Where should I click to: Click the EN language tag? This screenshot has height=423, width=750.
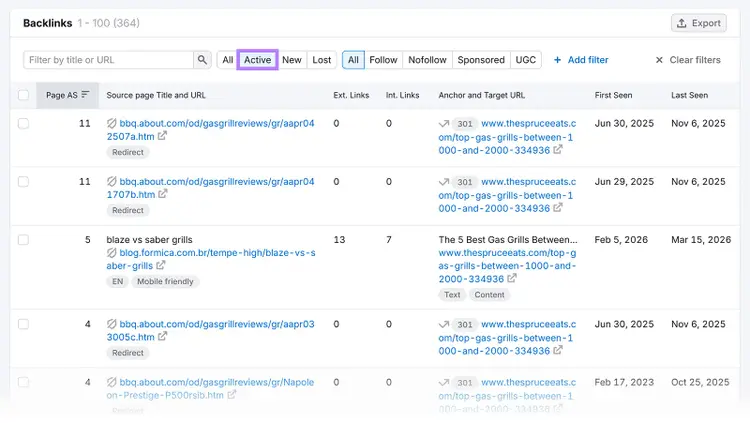point(118,281)
